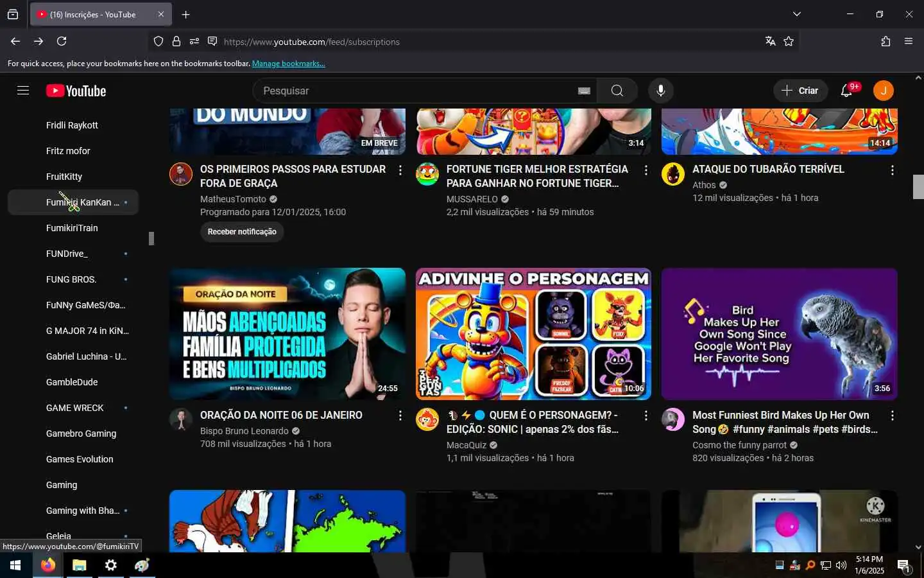Click Criar button
924x578 pixels.
point(800,91)
